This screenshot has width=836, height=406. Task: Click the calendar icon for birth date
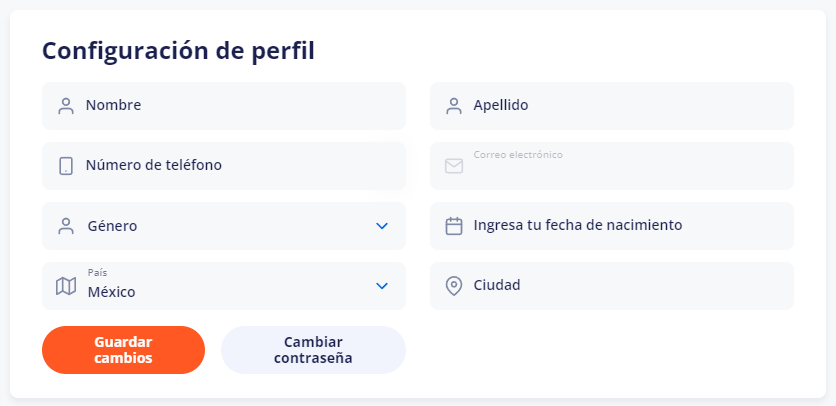tap(454, 226)
